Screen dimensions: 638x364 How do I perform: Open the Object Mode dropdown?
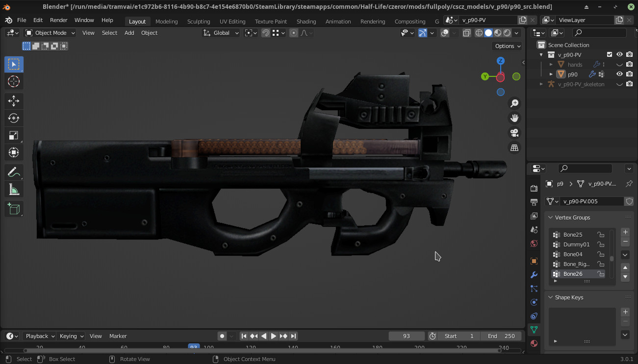click(x=49, y=32)
